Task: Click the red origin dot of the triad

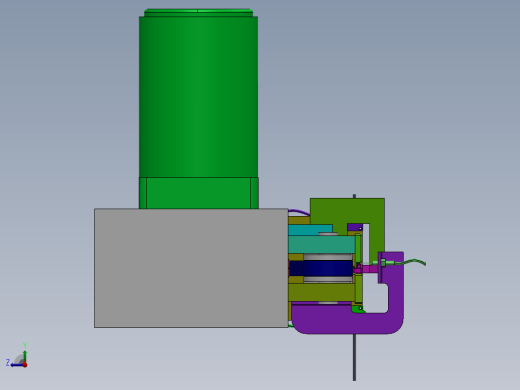Action: [25, 365]
